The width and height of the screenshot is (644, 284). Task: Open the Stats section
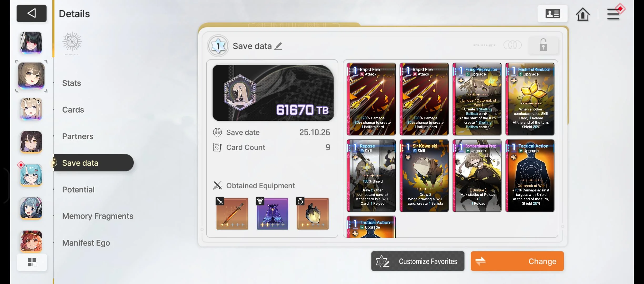point(72,83)
